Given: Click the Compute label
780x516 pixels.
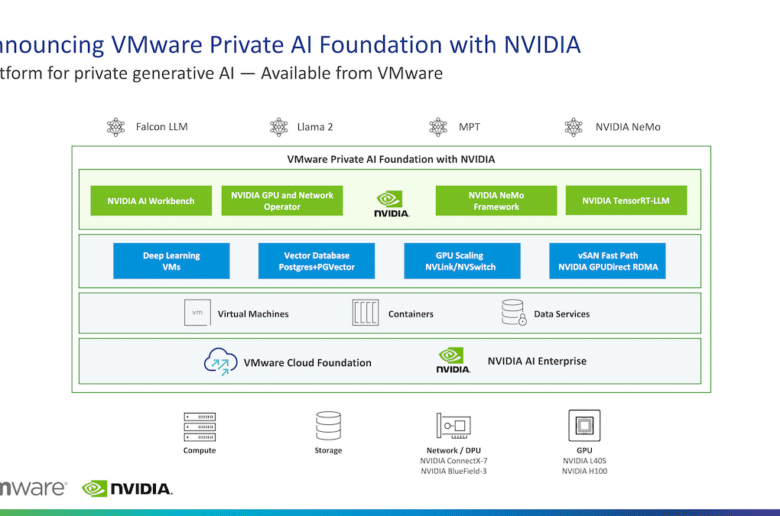Looking at the screenshot, I should point(199,450).
